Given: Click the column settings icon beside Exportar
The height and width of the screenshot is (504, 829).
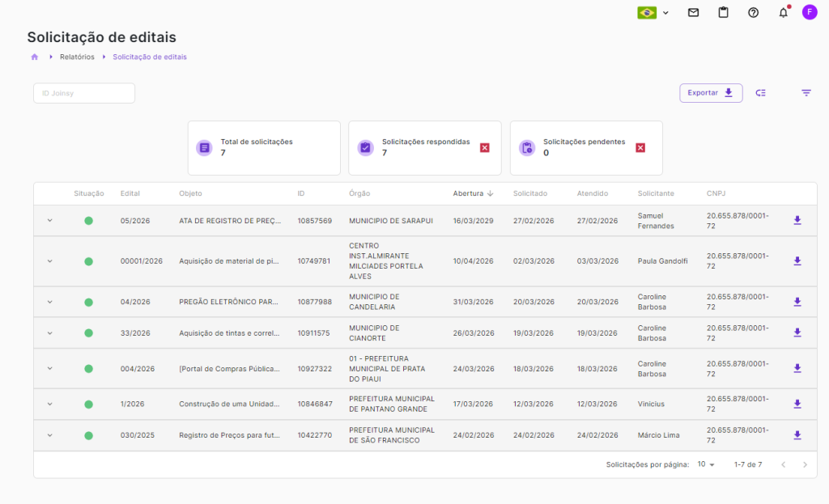Looking at the screenshot, I should [x=760, y=93].
